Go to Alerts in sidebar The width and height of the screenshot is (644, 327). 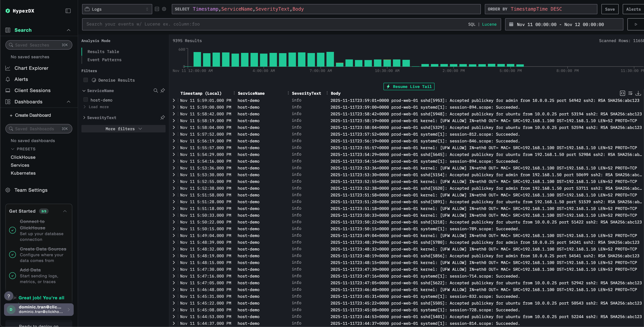coord(21,79)
